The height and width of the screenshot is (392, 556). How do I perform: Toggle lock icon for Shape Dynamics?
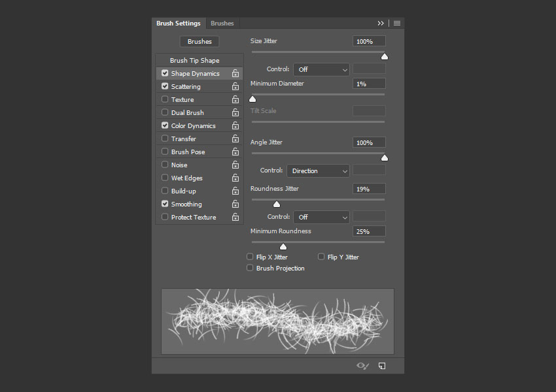[x=235, y=73]
